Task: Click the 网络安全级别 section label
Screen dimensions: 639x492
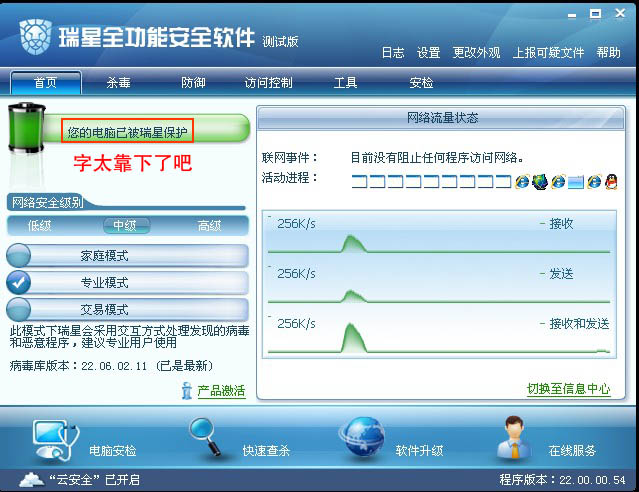Action: point(47,202)
